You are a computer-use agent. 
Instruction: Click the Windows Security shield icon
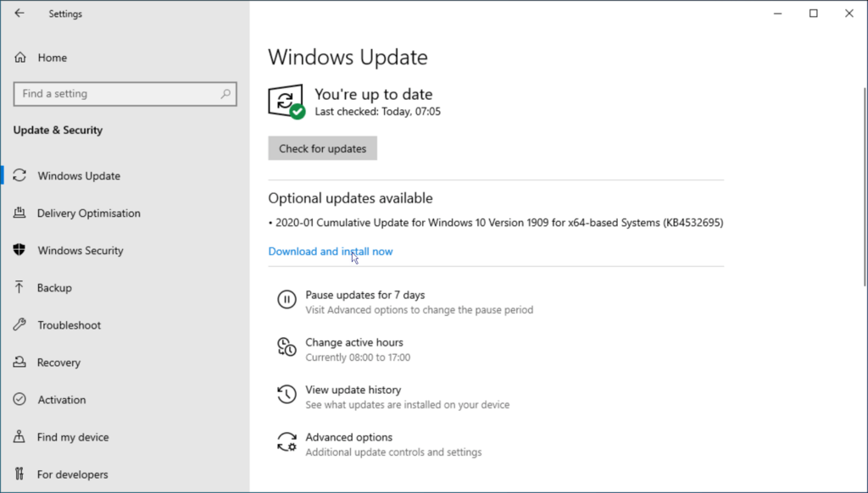[x=19, y=251]
